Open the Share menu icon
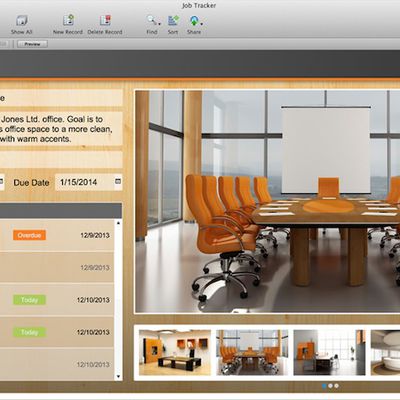The image size is (400, 400). (x=194, y=21)
